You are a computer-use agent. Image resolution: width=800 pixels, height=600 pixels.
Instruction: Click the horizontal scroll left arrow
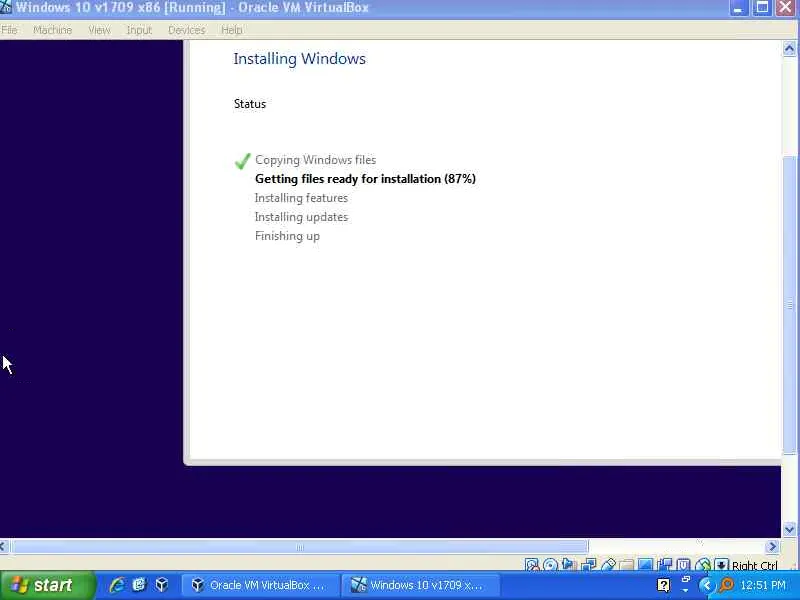pyautogui.click(x=4, y=546)
